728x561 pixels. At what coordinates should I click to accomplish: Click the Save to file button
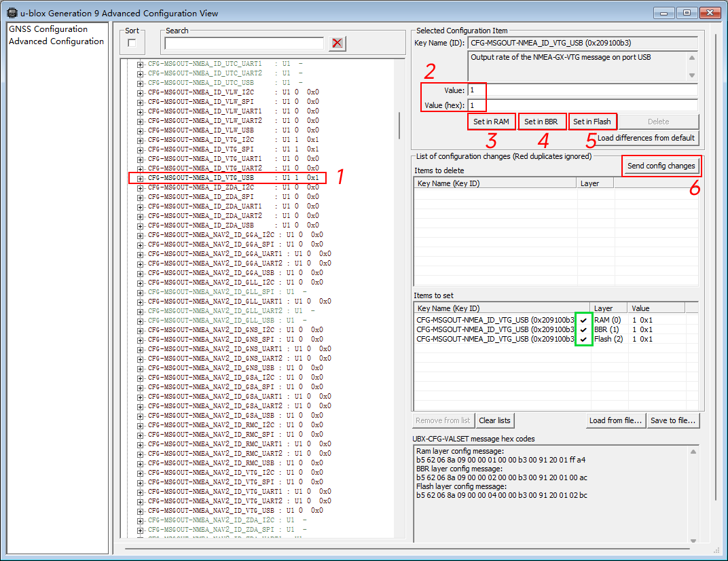673,420
